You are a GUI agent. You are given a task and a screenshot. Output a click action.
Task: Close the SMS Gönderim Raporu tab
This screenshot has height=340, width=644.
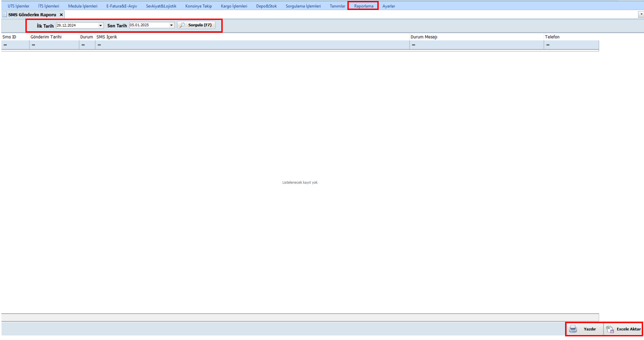tap(61, 15)
